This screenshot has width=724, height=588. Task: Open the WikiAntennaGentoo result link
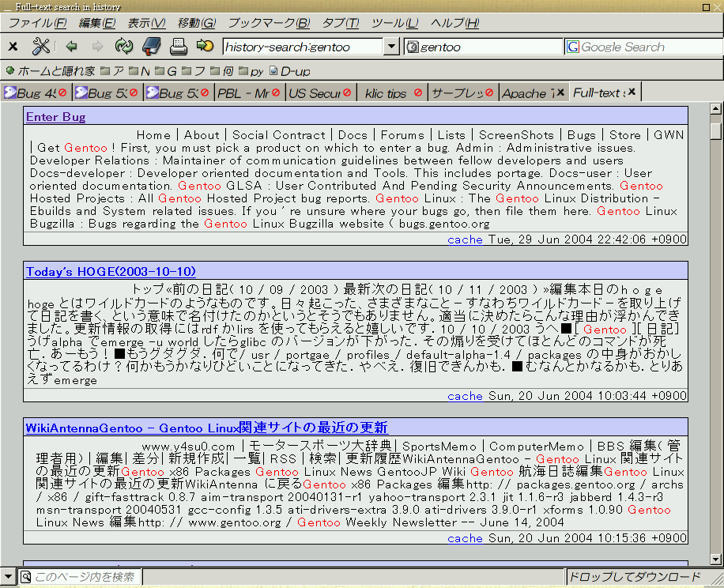[x=206, y=428]
